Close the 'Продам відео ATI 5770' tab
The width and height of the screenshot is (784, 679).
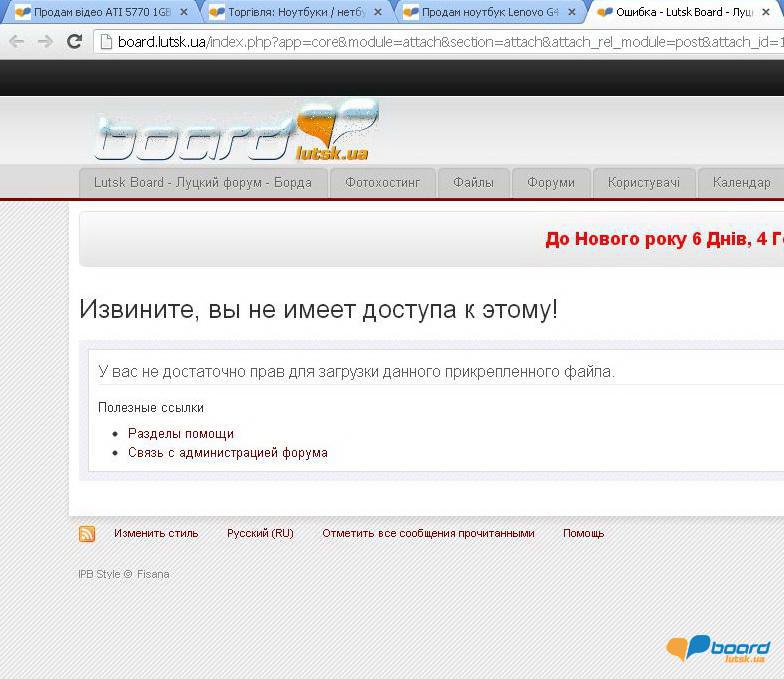(x=183, y=12)
